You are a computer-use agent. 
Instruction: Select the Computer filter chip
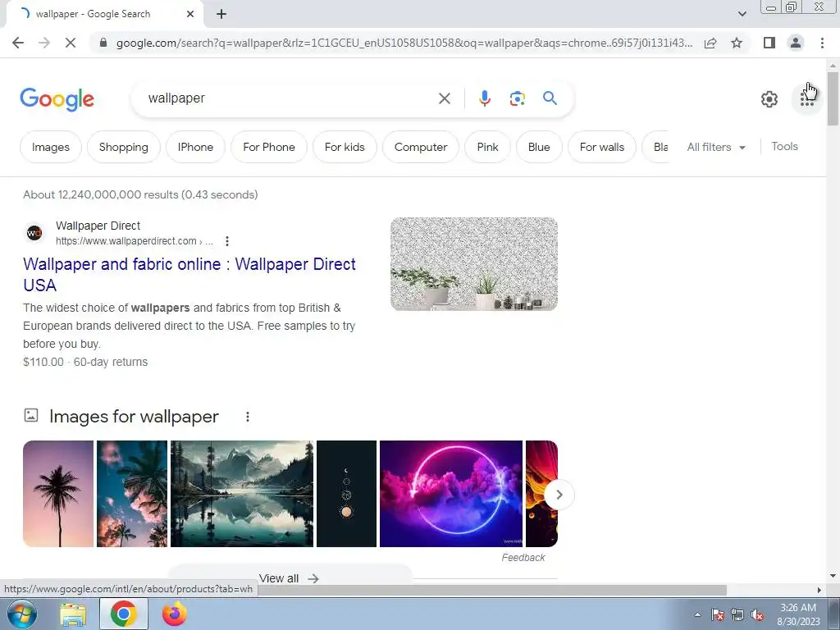pos(421,147)
